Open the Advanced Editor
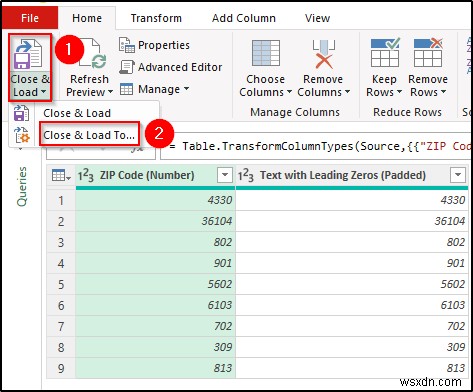The image size is (473, 392). (171, 67)
